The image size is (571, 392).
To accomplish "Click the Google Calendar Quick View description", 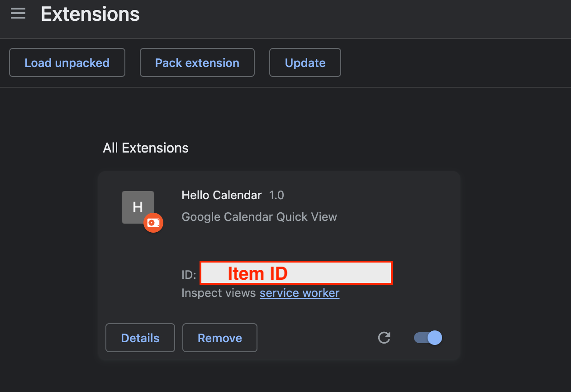I will [x=259, y=217].
